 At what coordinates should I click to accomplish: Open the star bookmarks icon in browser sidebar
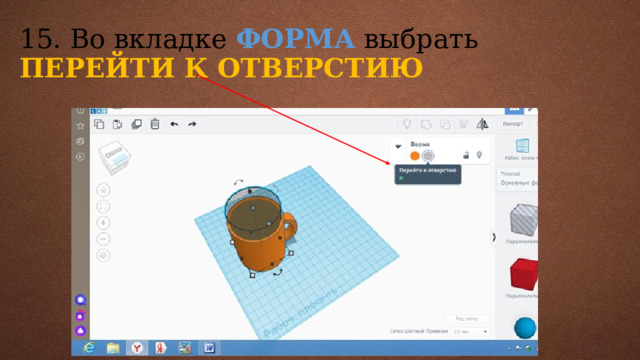[x=80, y=126]
